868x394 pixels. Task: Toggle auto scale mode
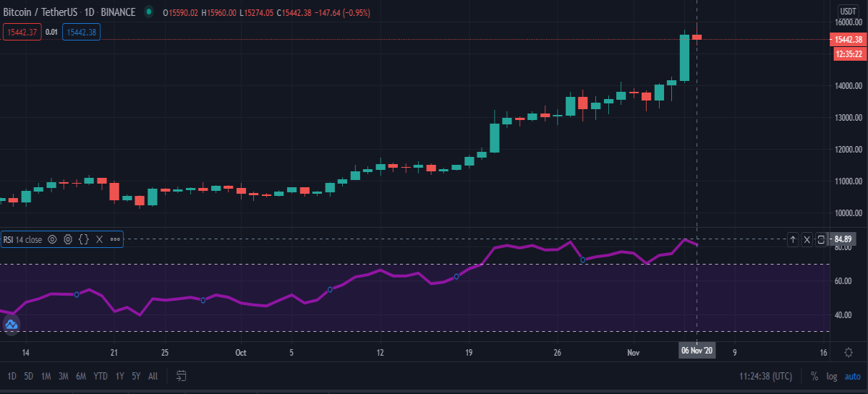coord(853,377)
